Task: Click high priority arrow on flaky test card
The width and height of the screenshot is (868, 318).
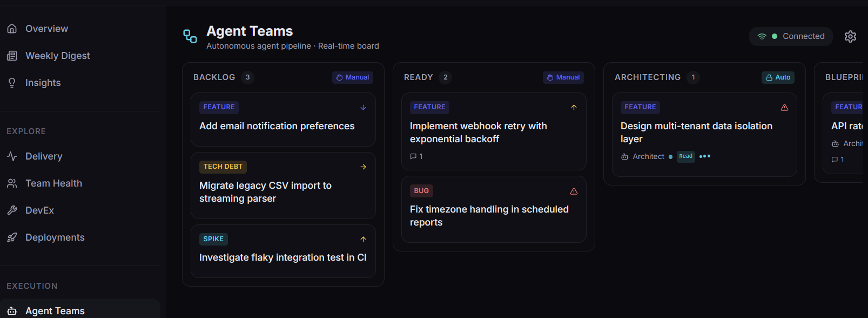Action: pos(363,239)
